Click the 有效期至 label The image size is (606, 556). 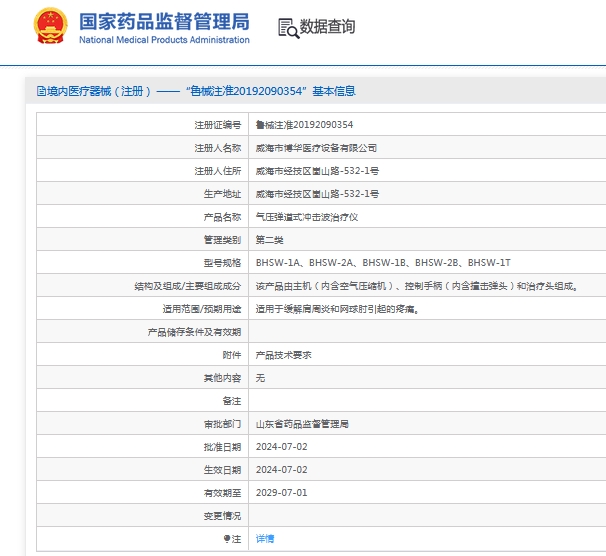point(222,493)
